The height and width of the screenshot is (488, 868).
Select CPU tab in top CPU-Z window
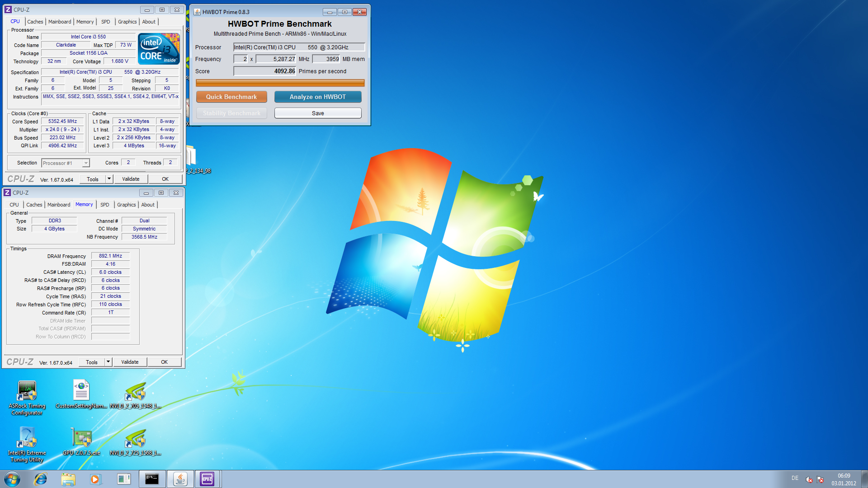(x=15, y=21)
